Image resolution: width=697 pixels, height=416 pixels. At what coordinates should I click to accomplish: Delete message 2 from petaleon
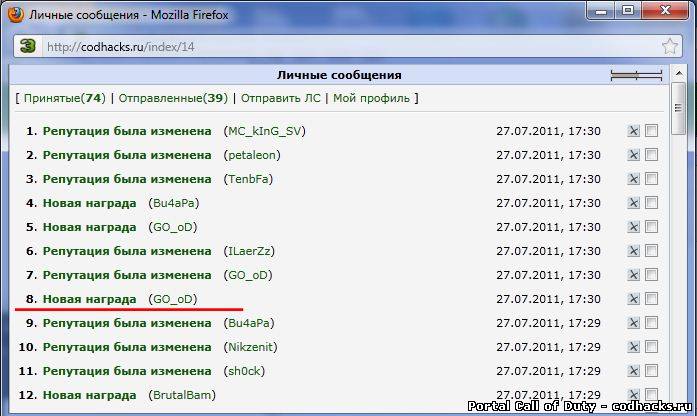tap(633, 155)
